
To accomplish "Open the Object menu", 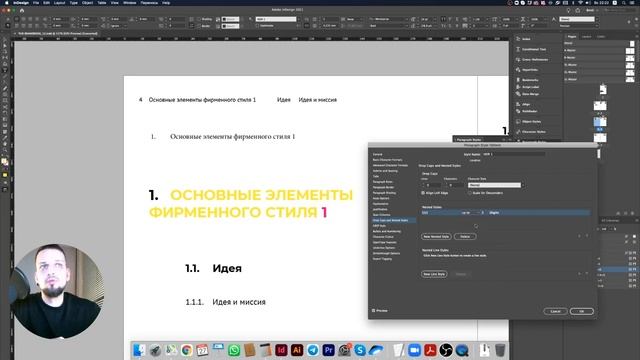I will pyautogui.click(x=87, y=2).
